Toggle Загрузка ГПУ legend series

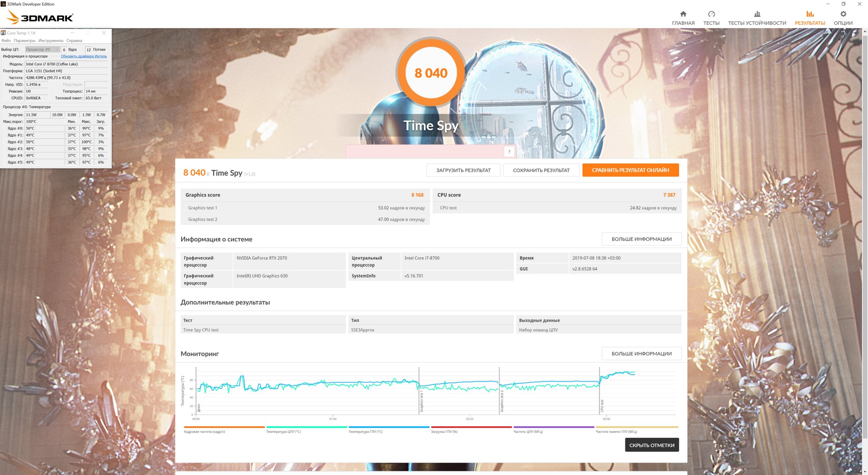coord(471,429)
